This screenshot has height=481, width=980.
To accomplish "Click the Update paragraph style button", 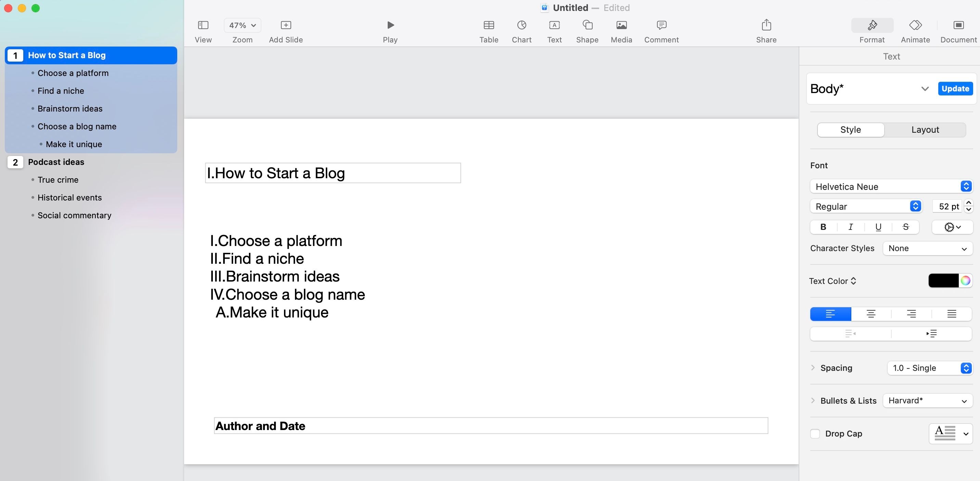I will (x=955, y=89).
